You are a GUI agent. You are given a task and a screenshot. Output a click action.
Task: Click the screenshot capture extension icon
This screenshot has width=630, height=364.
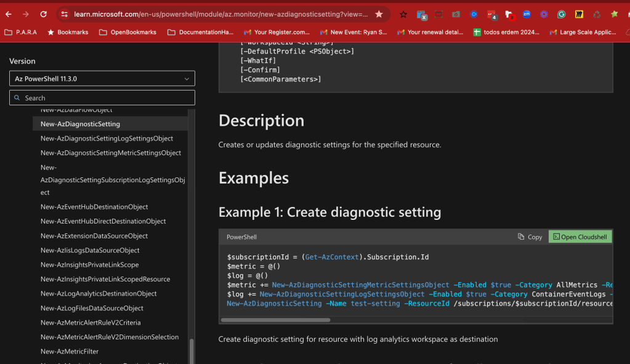point(438,14)
